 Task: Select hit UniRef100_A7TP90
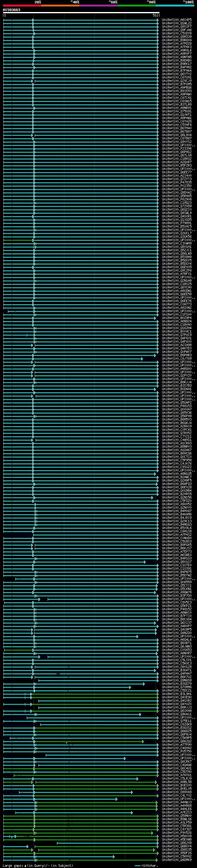pos(177,744)
